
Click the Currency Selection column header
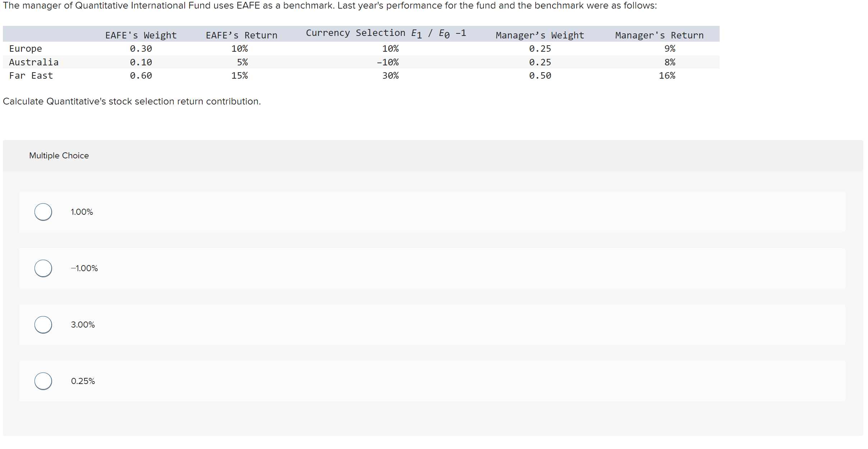coord(386,33)
